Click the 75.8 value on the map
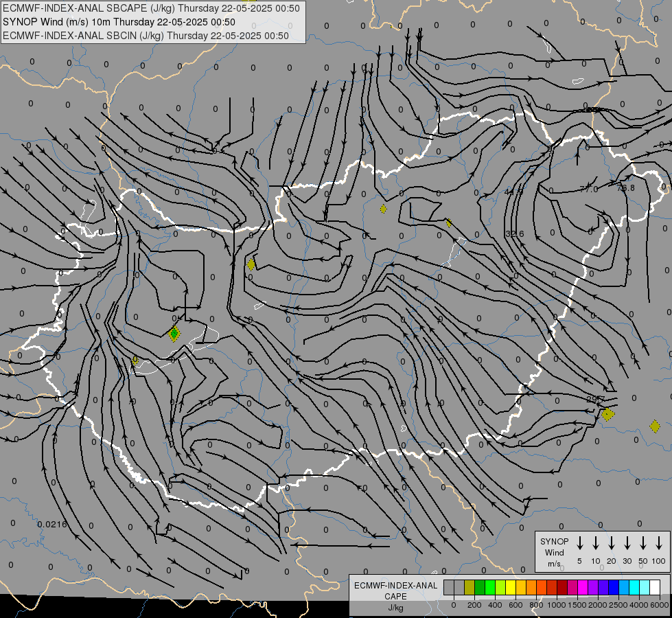 626,188
